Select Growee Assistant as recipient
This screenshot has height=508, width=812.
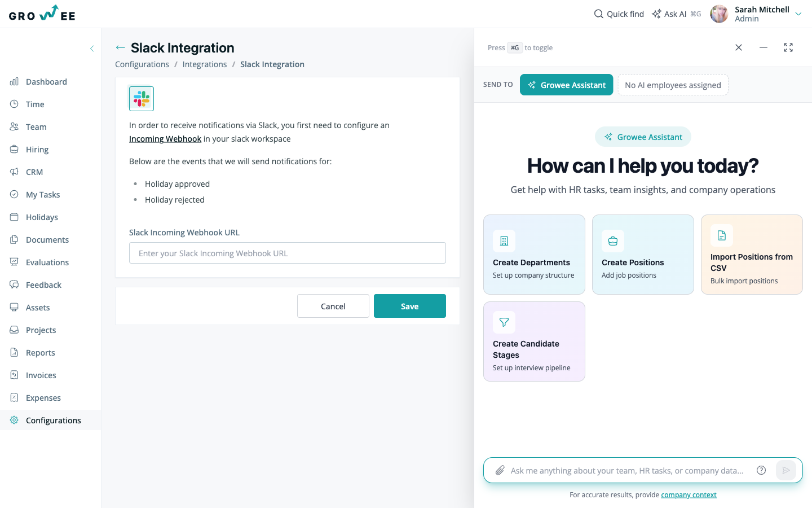pos(566,85)
